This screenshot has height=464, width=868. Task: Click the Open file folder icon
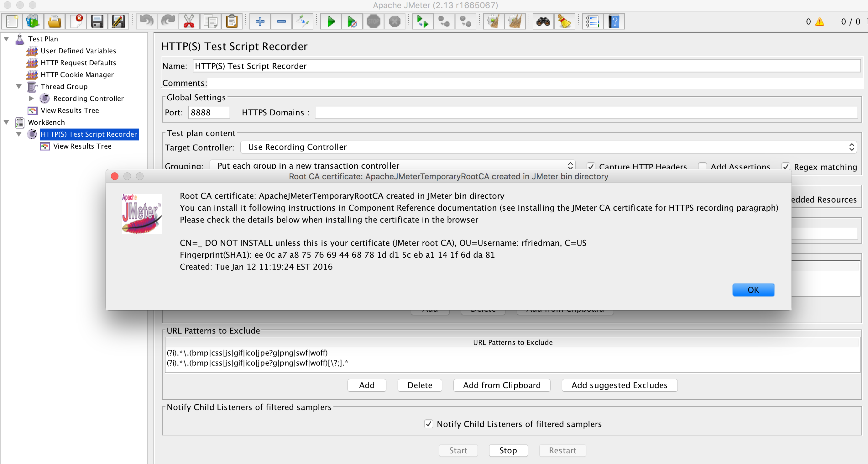(54, 21)
